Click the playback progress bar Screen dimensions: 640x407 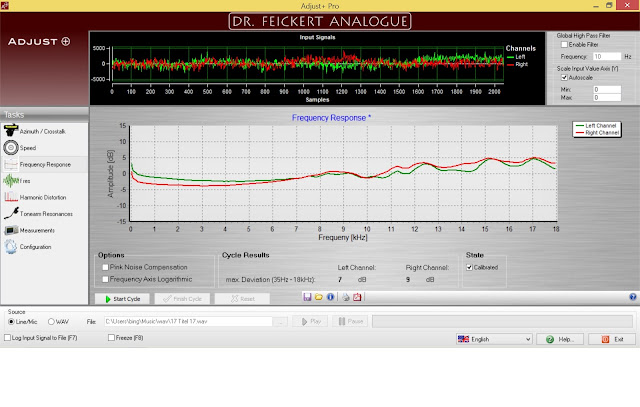pyautogui.click(x=502, y=322)
